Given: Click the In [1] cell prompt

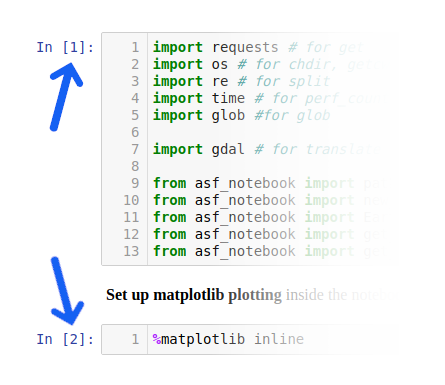Looking at the screenshot, I should click(65, 47).
